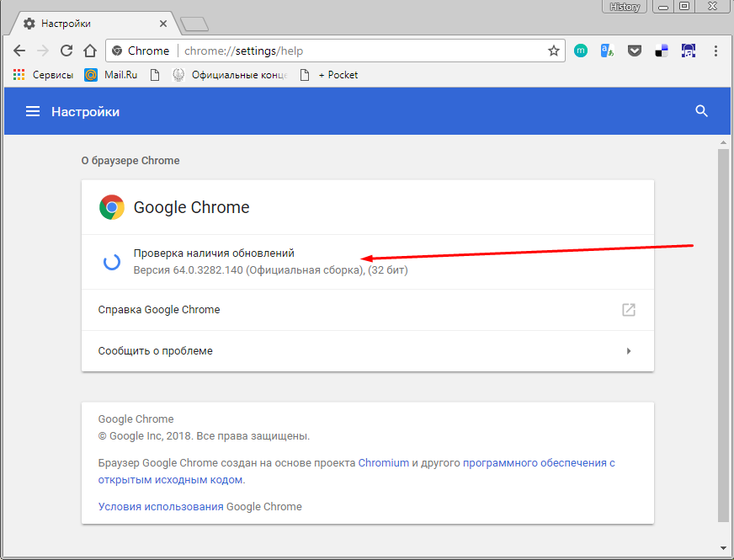This screenshot has height=560, width=734.
Task: Expand Сообщить о проблеме arrow
Action: pyautogui.click(x=628, y=351)
